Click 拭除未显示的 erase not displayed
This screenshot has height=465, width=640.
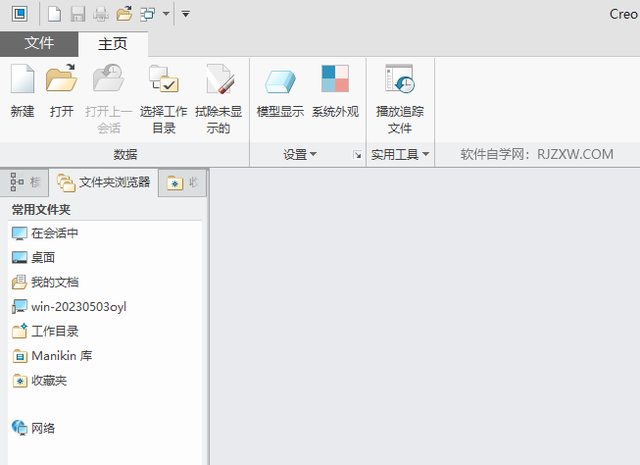[x=218, y=99]
